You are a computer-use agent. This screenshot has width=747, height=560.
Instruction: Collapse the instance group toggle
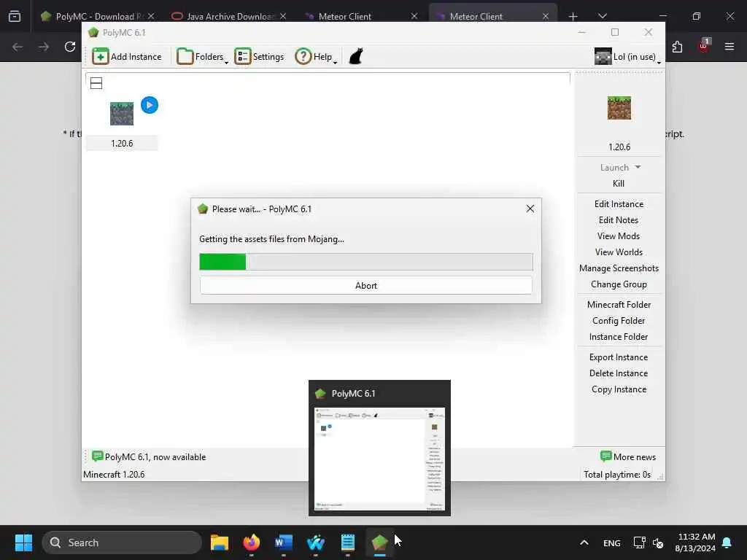(96, 83)
